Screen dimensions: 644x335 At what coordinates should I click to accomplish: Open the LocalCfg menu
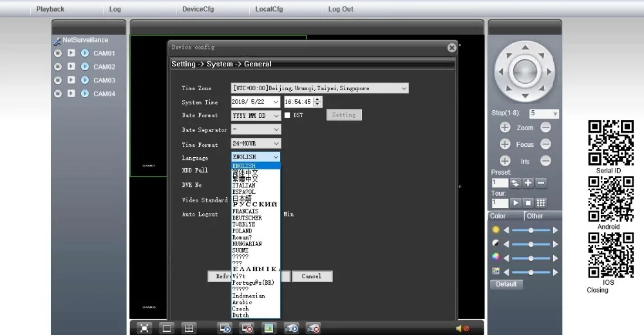point(269,9)
